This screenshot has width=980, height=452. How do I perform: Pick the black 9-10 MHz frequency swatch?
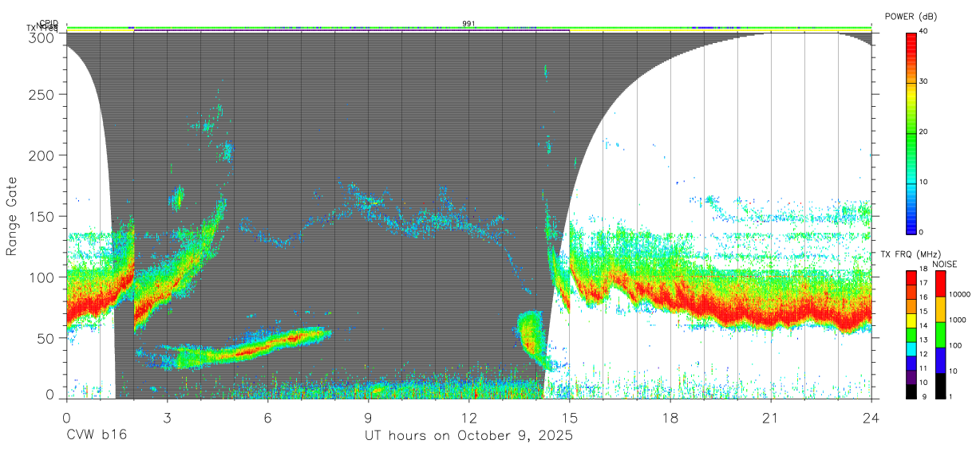point(911,391)
